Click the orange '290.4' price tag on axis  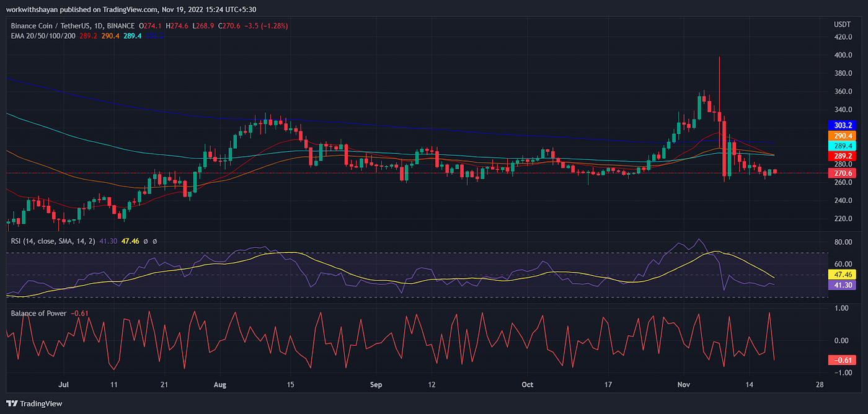pyautogui.click(x=841, y=135)
